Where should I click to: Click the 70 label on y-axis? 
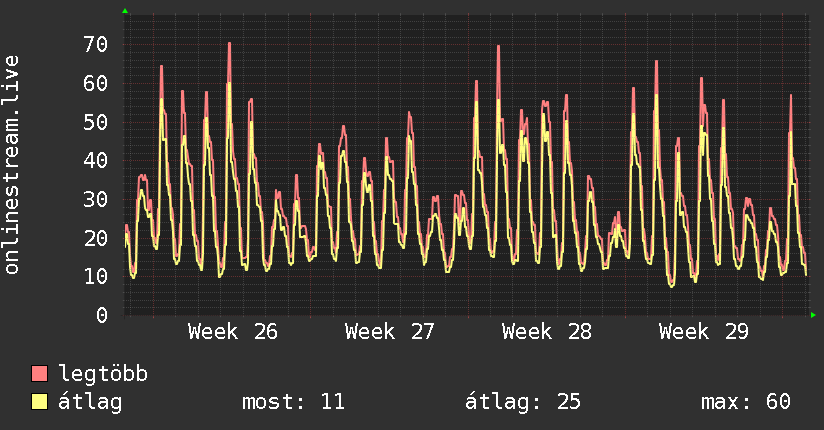coord(96,45)
